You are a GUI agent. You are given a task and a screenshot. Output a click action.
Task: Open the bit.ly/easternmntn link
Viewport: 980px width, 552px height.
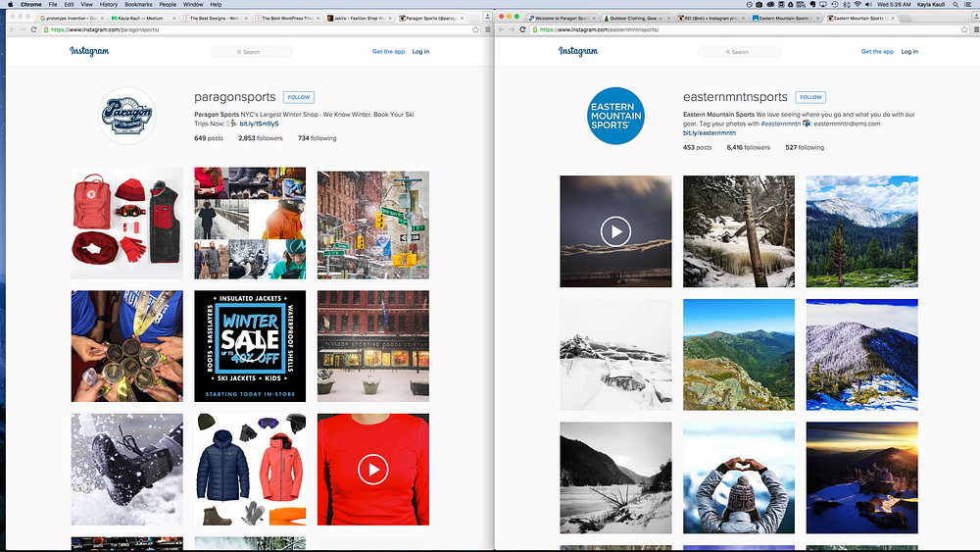pos(710,132)
